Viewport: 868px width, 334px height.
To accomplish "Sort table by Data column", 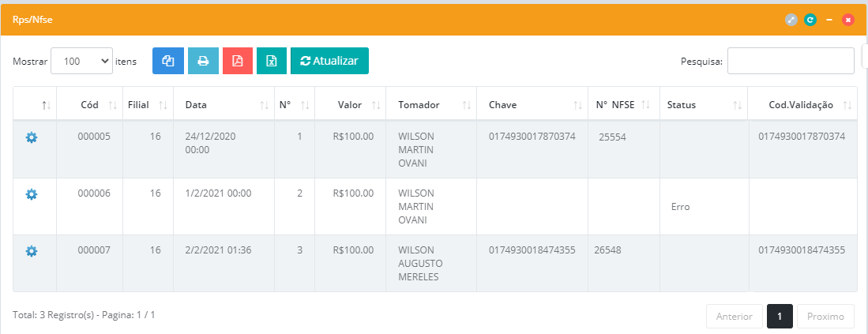I will [196, 105].
